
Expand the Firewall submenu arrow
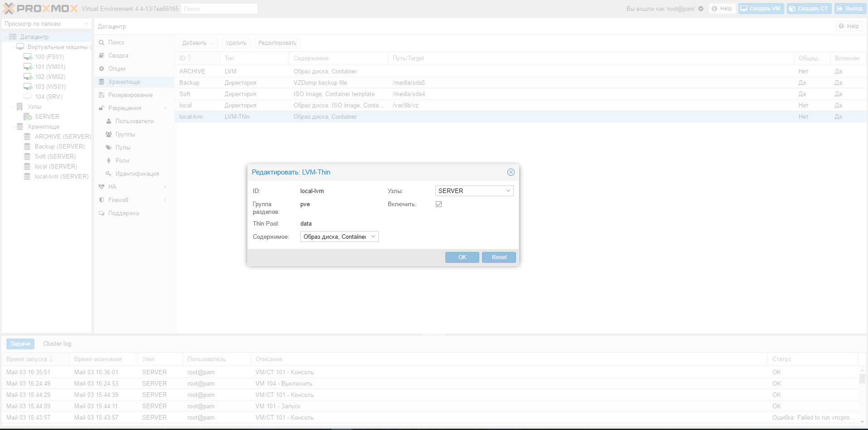[x=165, y=200]
